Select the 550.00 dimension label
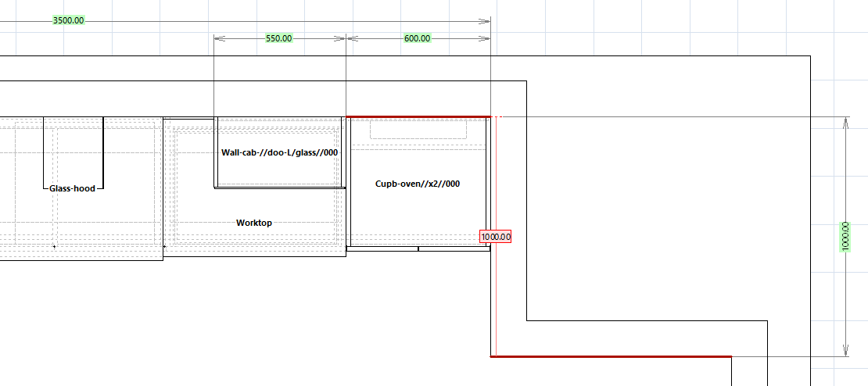868x386 pixels. point(279,38)
